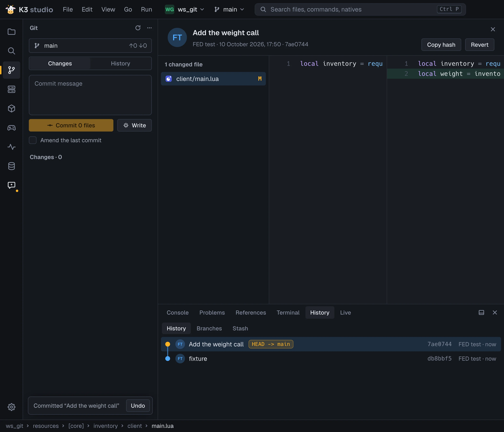This screenshot has height=432, width=504.
Task: Open the History tab in bottom panel
Action: 320,312
